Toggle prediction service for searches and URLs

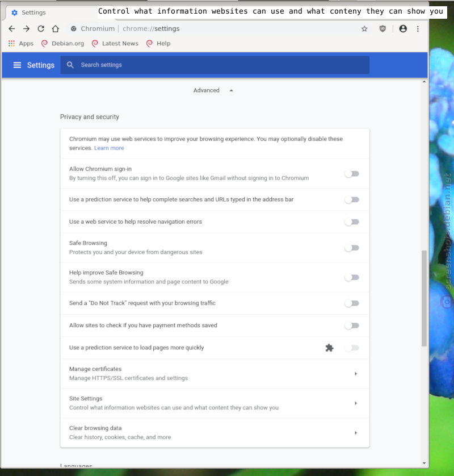click(352, 200)
